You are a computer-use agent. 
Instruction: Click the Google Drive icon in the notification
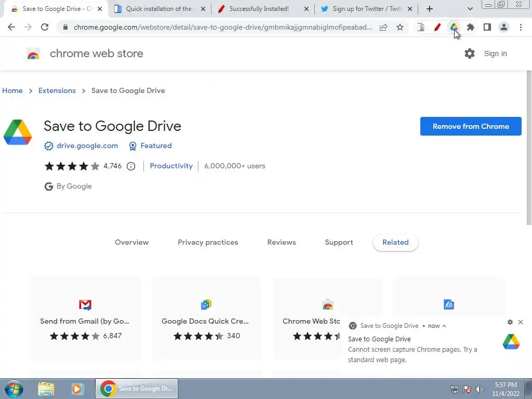click(x=511, y=341)
